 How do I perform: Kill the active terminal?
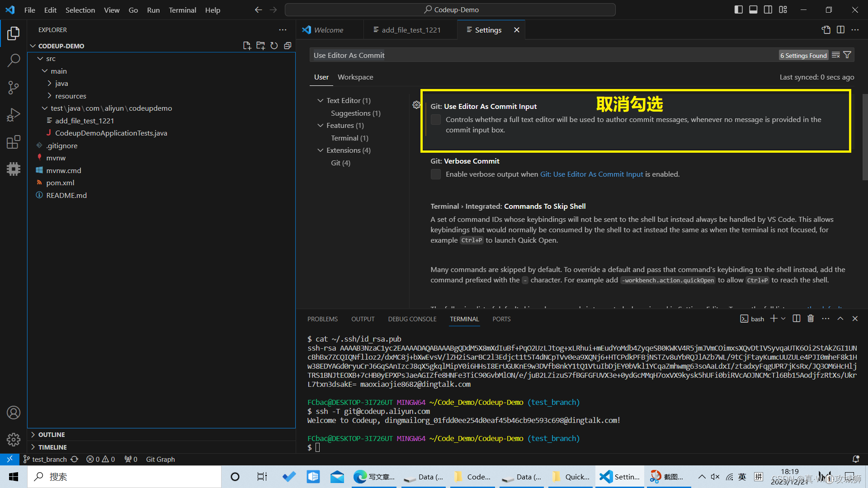tap(810, 319)
